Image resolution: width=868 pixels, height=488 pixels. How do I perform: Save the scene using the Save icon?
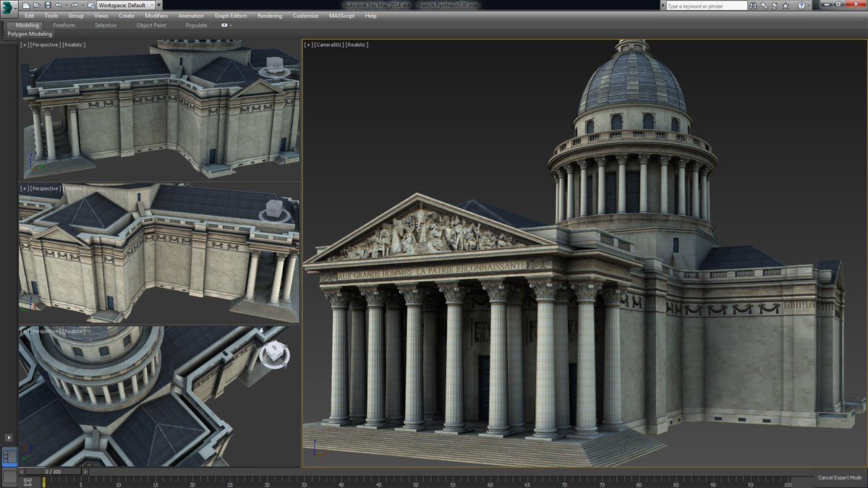(x=48, y=5)
